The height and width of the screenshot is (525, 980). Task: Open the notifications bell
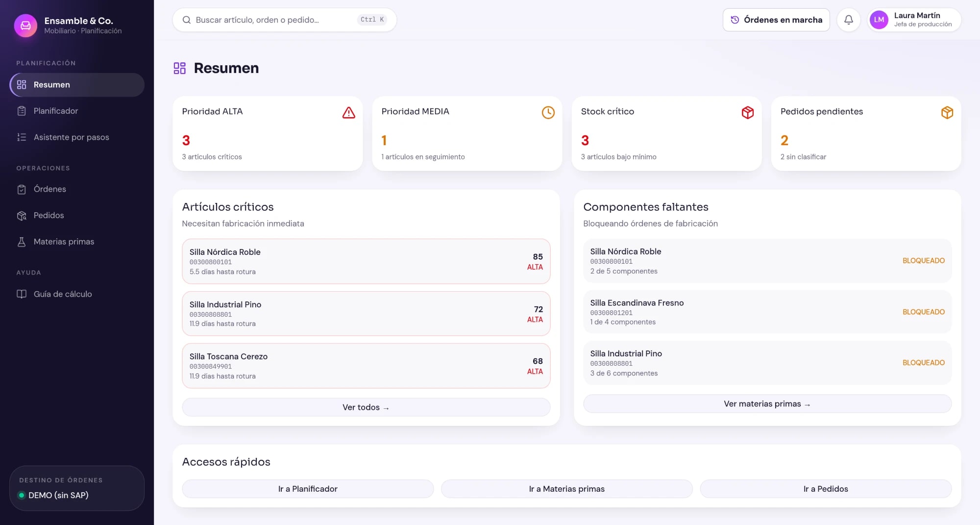tap(849, 20)
